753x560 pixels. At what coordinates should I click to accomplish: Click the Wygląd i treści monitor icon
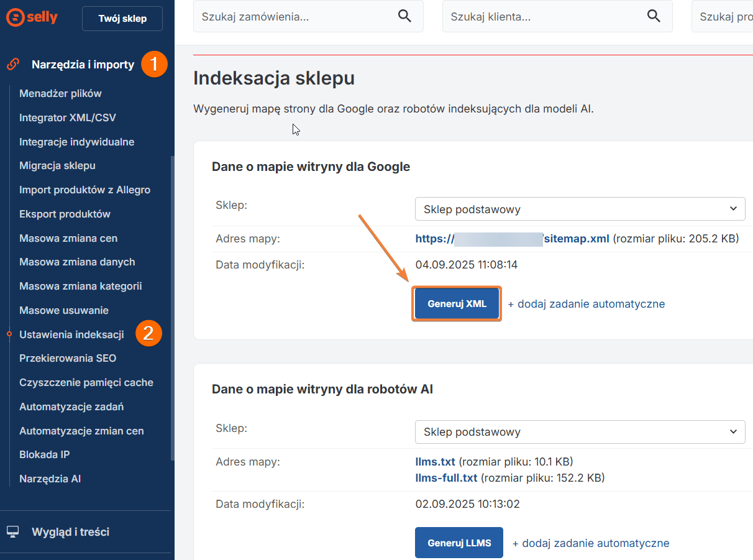(12, 532)
